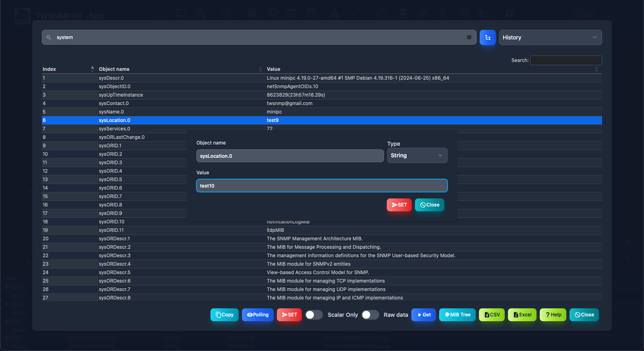Click the Value field containing test10
Screen dimensions: 644x351
[x=322, y=186]
